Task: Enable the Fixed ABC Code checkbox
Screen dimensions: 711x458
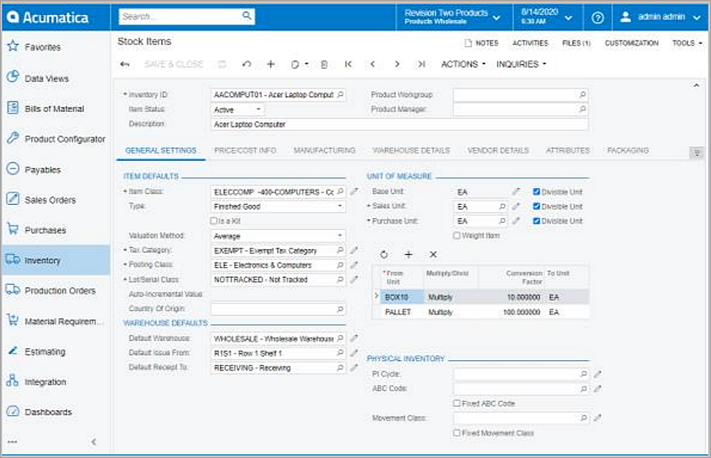Action: click(x=457, y=403)
